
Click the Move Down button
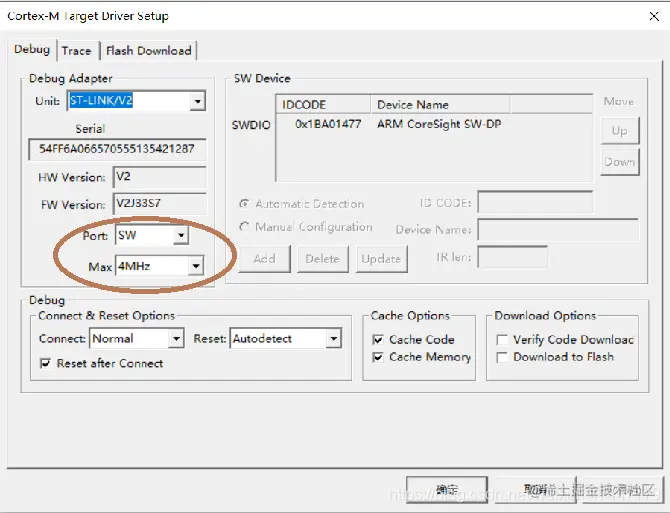(x=620, y=162)
